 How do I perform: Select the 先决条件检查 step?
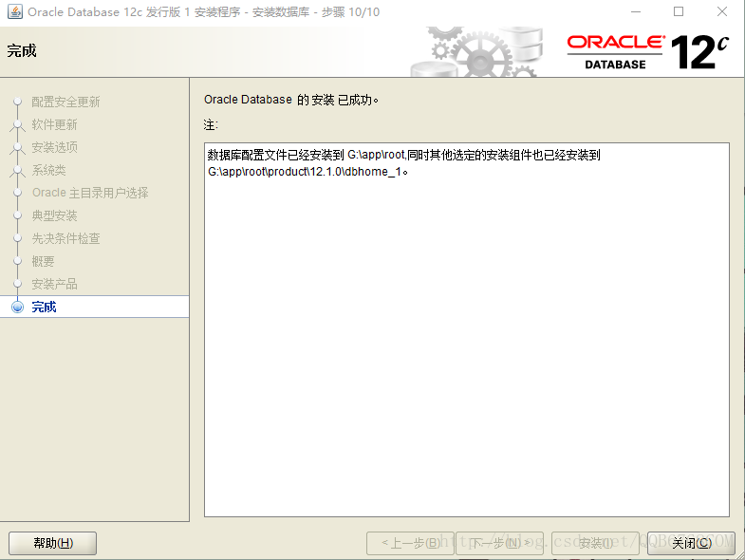65,238
